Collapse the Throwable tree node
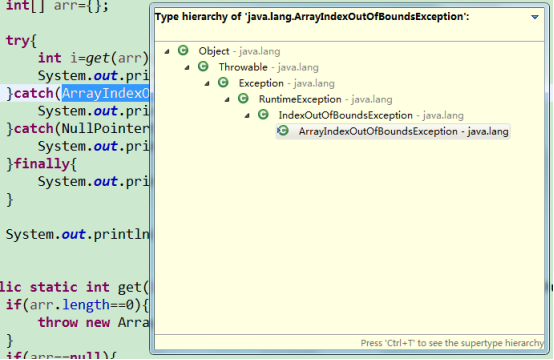Screen dimensions: 554x360 (x=187, y=67)
